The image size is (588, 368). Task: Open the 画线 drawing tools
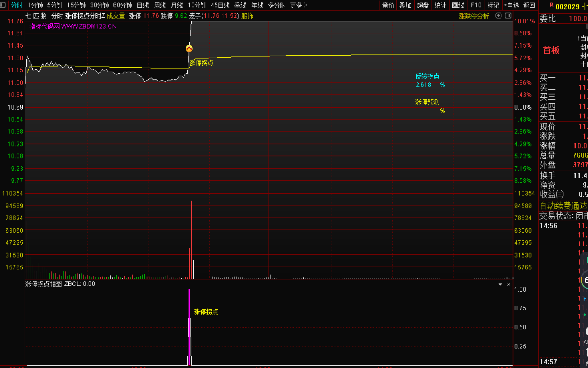[x=458, y=5]
